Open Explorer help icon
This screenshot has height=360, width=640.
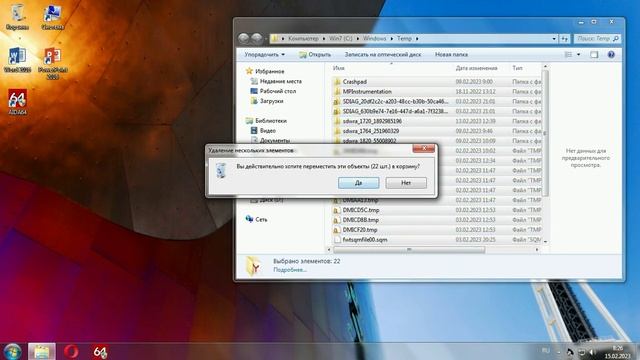point(611,54)
